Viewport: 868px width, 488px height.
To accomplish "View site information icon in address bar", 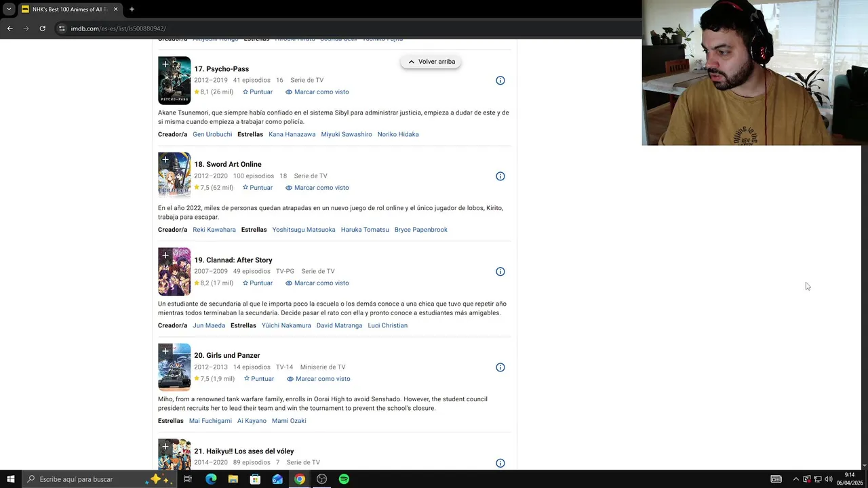I will coord(62,28).
